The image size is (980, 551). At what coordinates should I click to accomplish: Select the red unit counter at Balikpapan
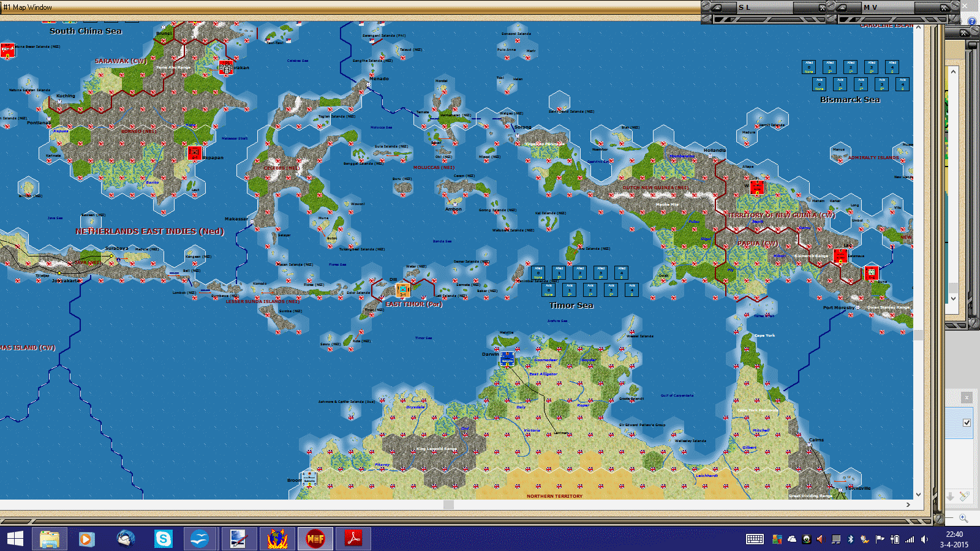pyautogui.click(x=194, y=152)
